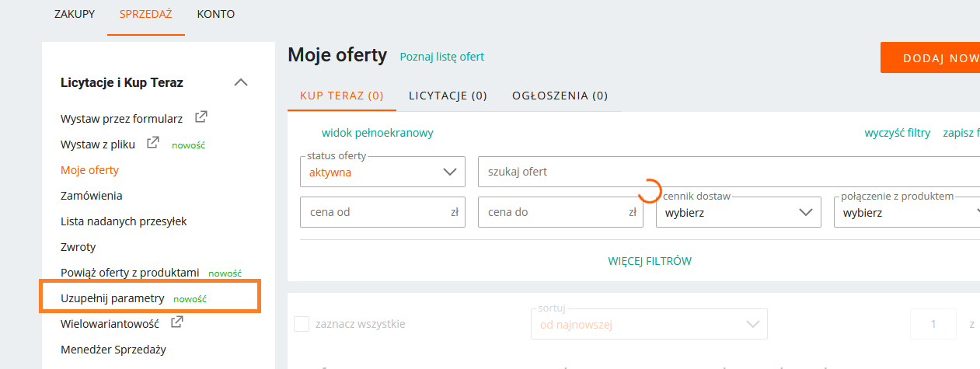Click the WIĘCEJ FILTRÓW link
980x369 pixels.
(x=650, y=261)
